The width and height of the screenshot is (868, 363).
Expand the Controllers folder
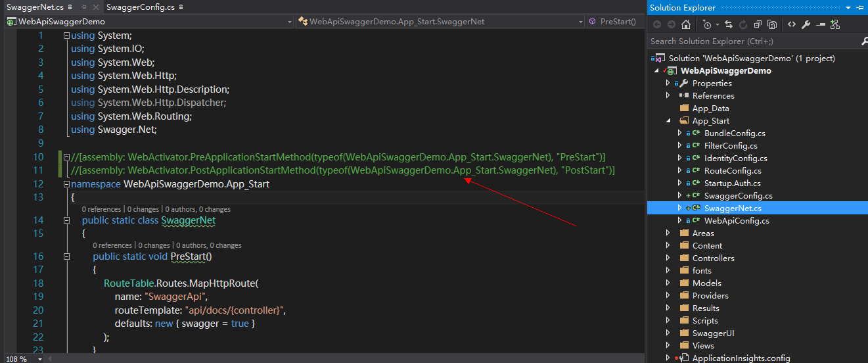(668, 258)
